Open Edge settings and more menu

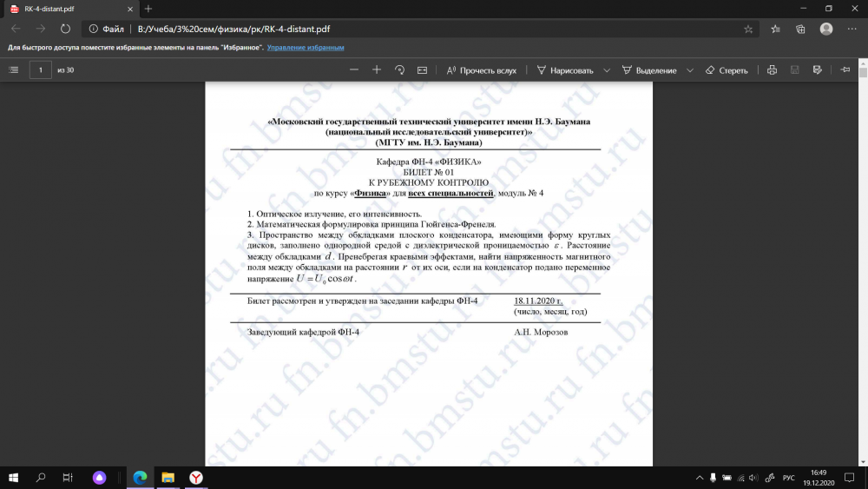[852, 29]
